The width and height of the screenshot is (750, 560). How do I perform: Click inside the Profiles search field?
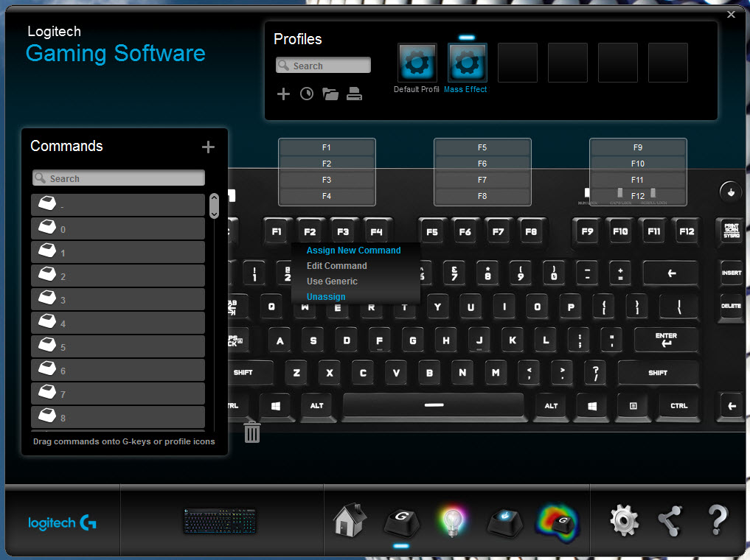tap(323, 66)
